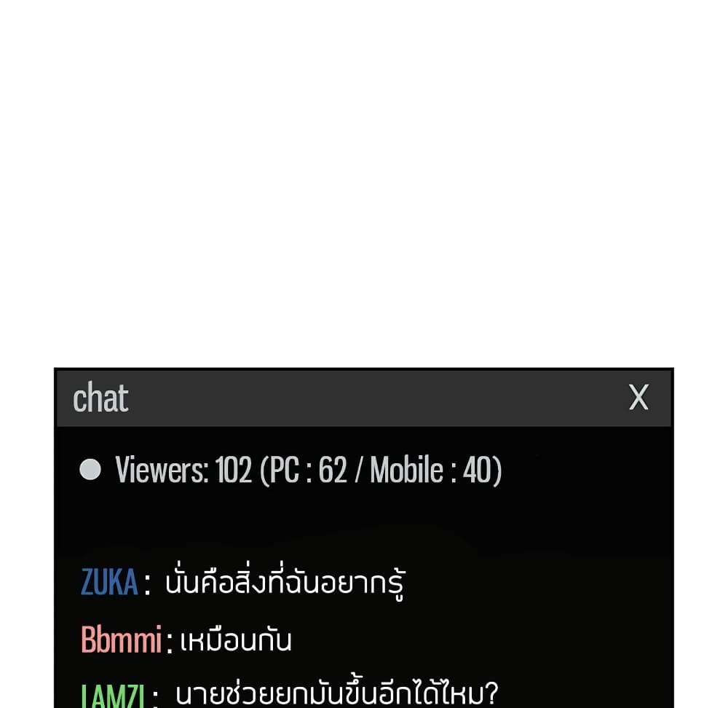Click the colon after Bbmmi's name
This screenshot has height=708, width=728.
(170, 642)
